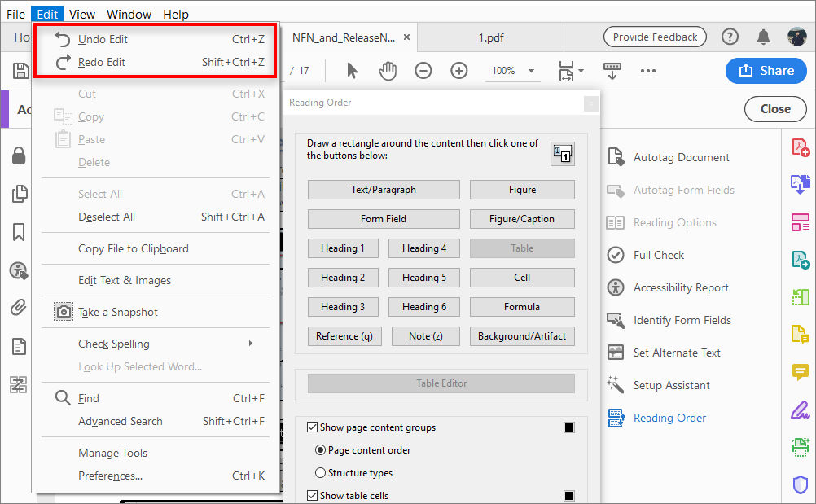This screenshot has height=504, width=816.
Task: Toggle the Show table cells checkbox
Action: tap(312, 495)
